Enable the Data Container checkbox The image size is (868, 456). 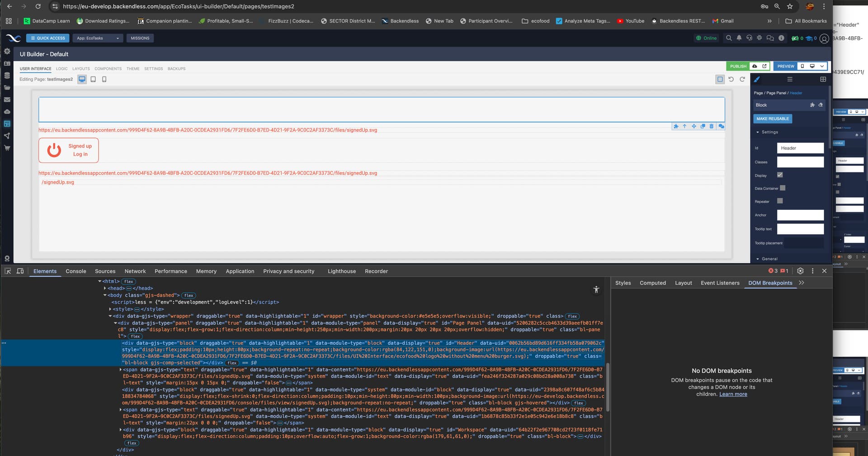coord(783,188)
